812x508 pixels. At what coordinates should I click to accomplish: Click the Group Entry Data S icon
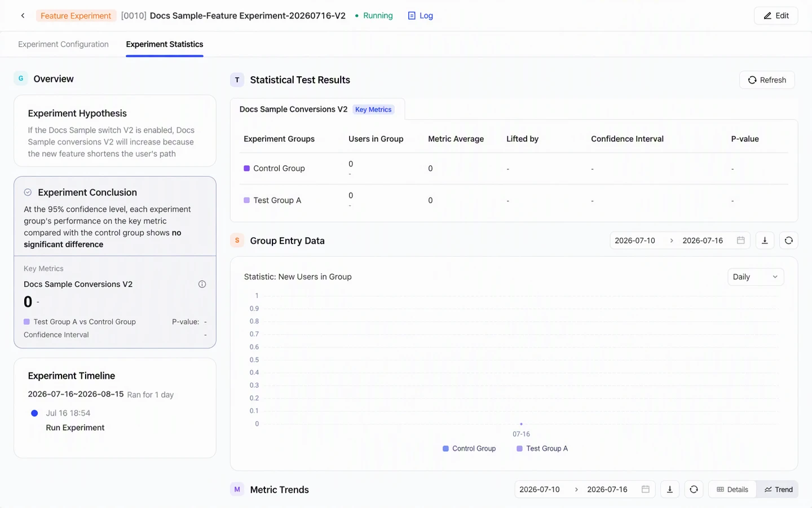237,240
